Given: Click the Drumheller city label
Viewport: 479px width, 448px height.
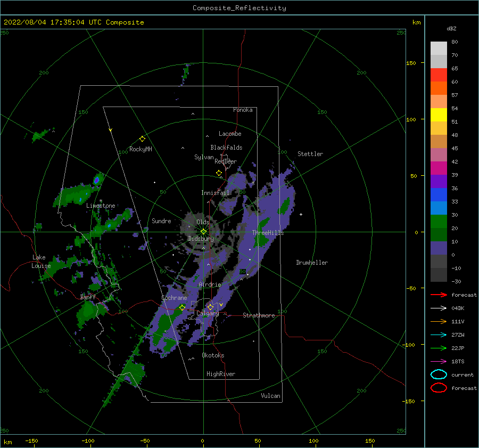Looking at the screenshot, I should tap(312, 263).
